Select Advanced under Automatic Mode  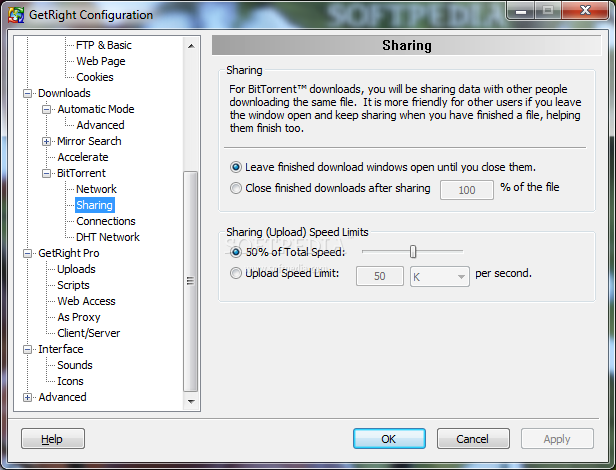[x=100, y=125]
